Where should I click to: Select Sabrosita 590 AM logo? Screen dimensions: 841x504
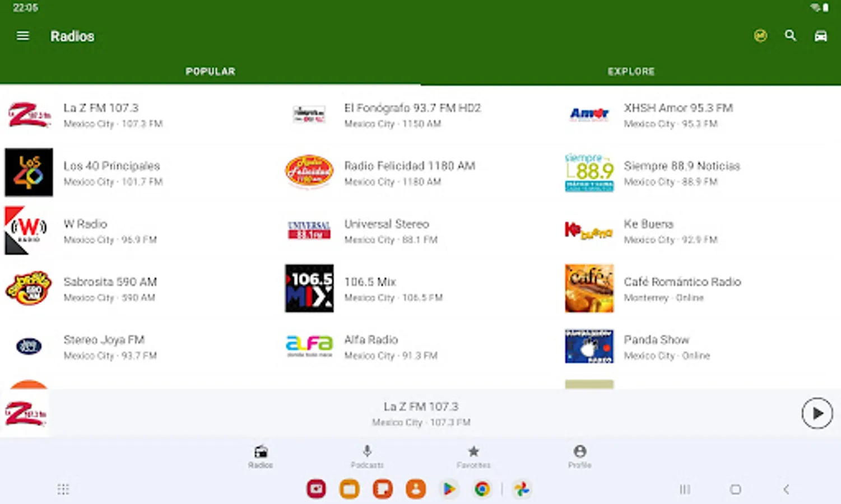pos(29,288)
